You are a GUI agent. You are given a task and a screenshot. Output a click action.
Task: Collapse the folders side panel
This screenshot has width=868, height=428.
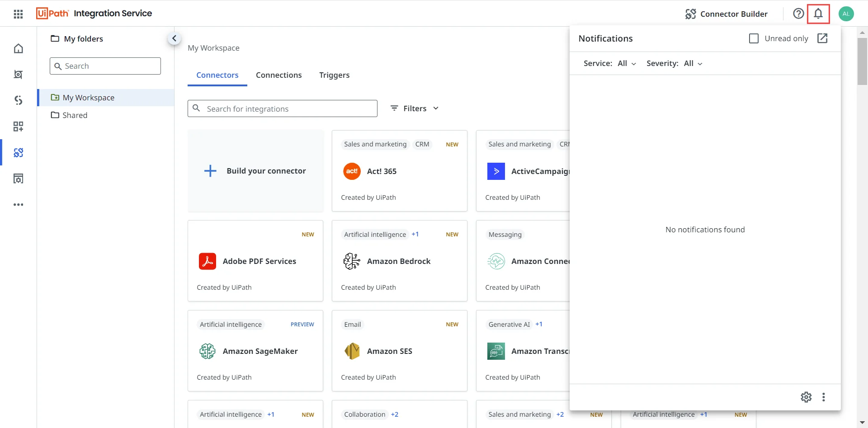click(x=174, y=38)
